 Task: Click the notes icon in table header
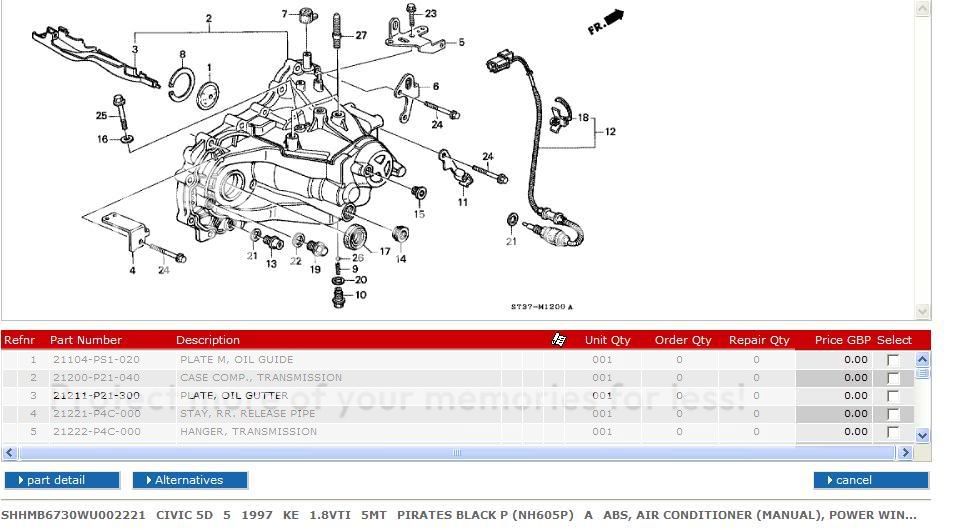click(559, 340)
